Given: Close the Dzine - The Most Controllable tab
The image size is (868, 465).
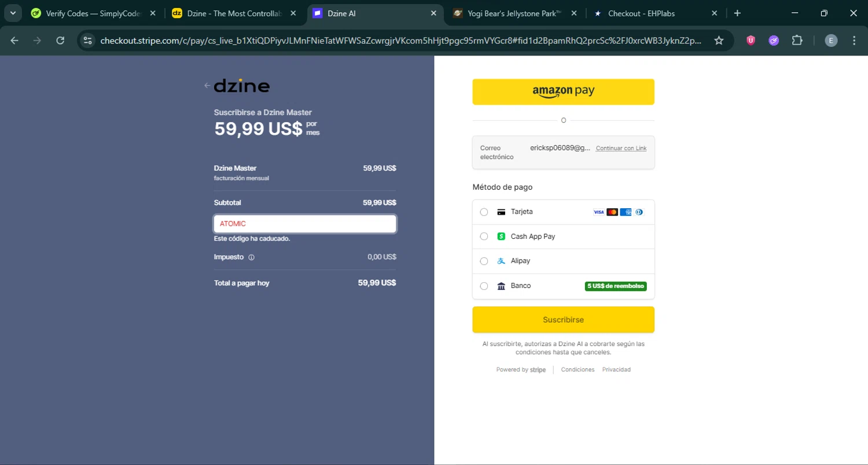Looking at the screenshot, I should point(293,13).
